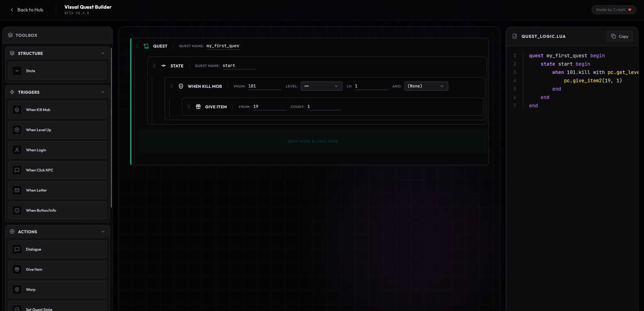Click the When Letter envelope icon
The height and width of the screenshot is (311, 644).
(17, 190)
